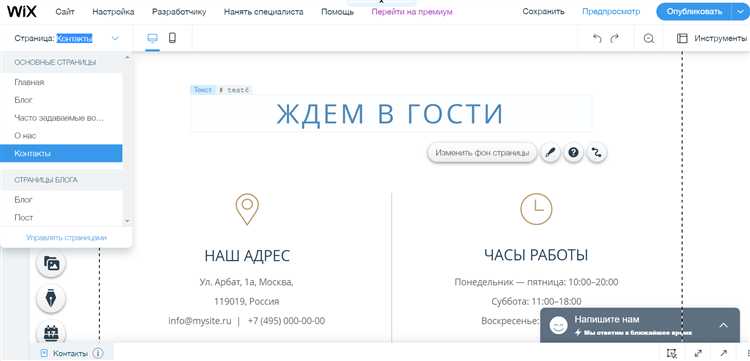Select Блог under Страницы блога
Image resolution: width=750 pixels, height=361 pixels.
pyautogui.click(x=61, y=199)
